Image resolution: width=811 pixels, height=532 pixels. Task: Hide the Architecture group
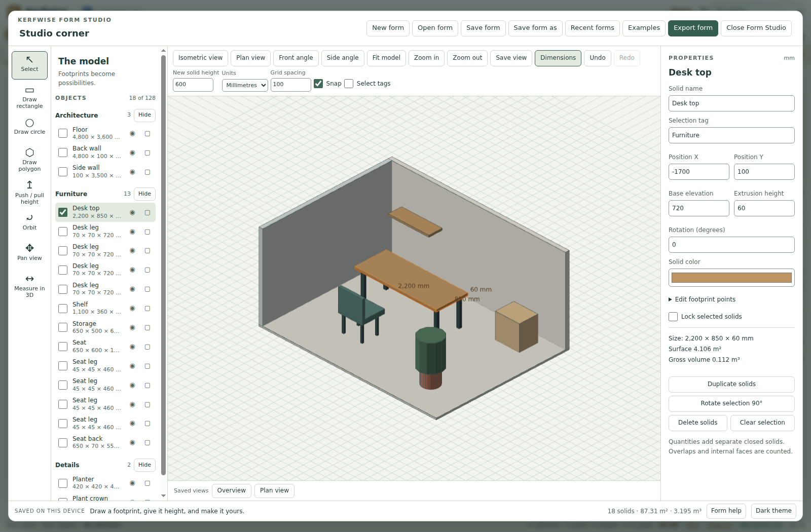pyautogui.click(x=144, y=115)
